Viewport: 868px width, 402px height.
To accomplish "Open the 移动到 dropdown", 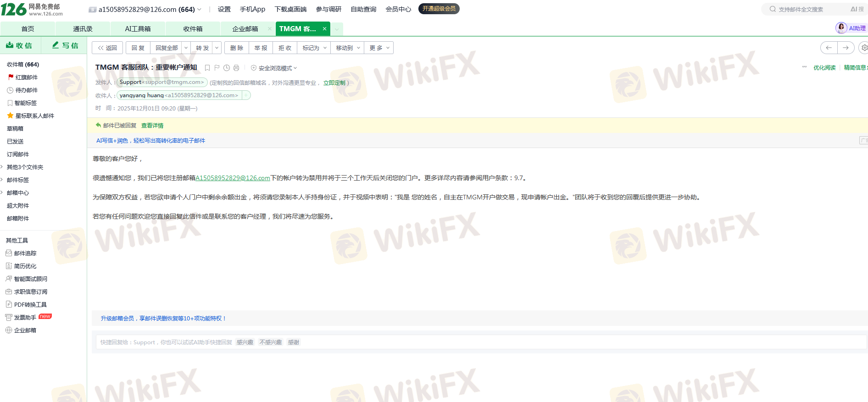I will [x=348, y=48].
